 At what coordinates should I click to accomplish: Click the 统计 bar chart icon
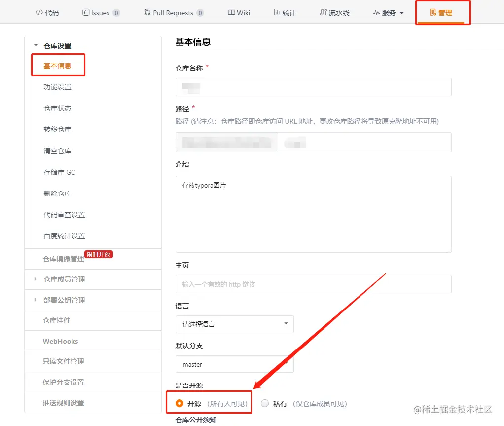tap(277, 12)
